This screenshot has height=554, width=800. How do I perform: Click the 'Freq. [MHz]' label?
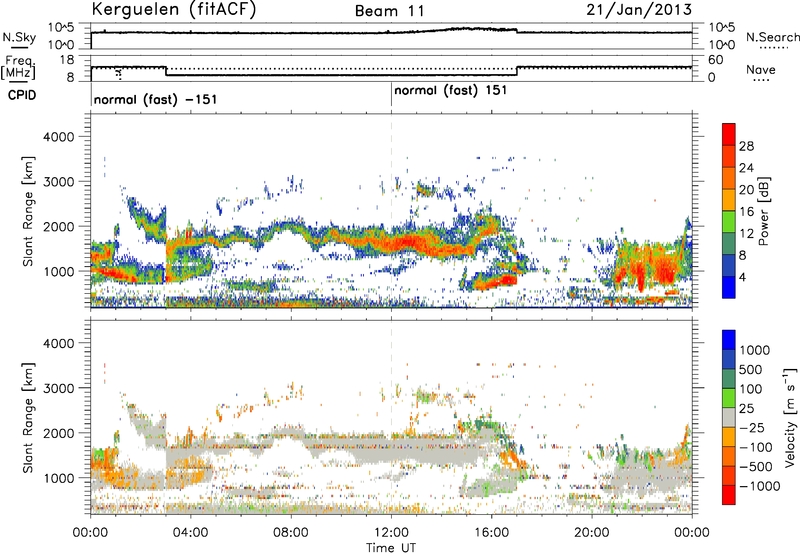point(18,68)
